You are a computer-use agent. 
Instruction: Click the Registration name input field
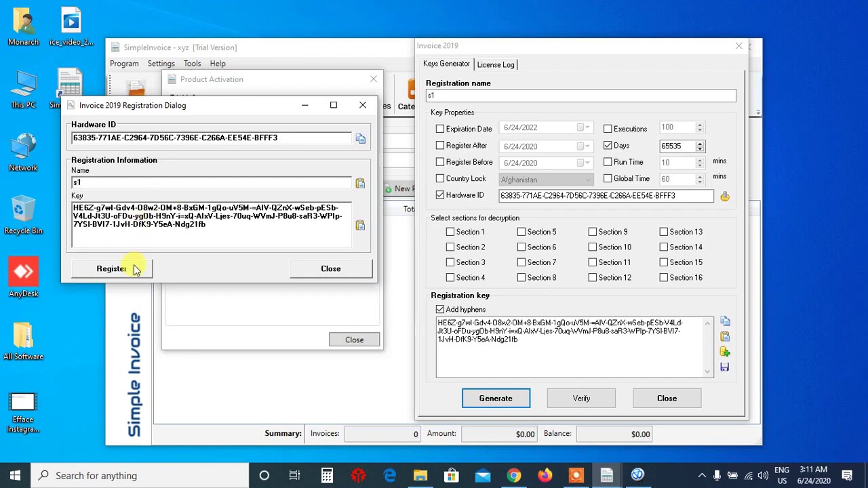tap(580, 96)
